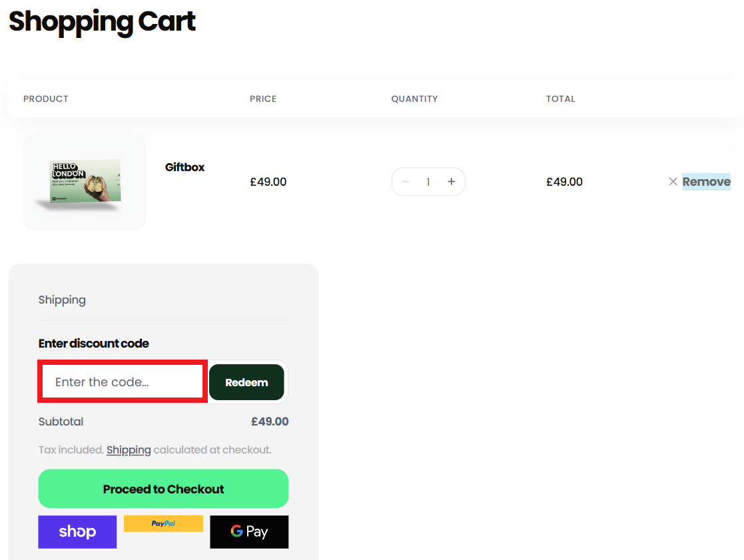Select the Google Pay payment icon
Image resolution: width=744 pixels, height=560 pixels.
point(249,531)
